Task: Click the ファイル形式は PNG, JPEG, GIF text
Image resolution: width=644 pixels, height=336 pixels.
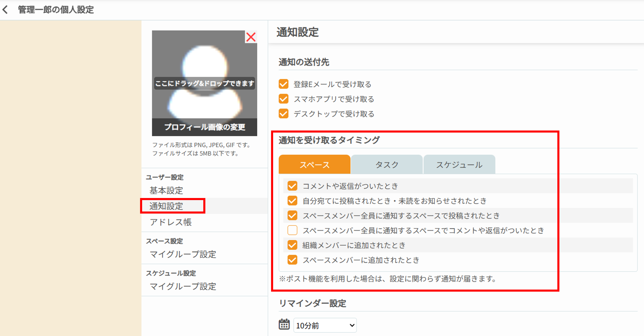Action: click(202, 145)
